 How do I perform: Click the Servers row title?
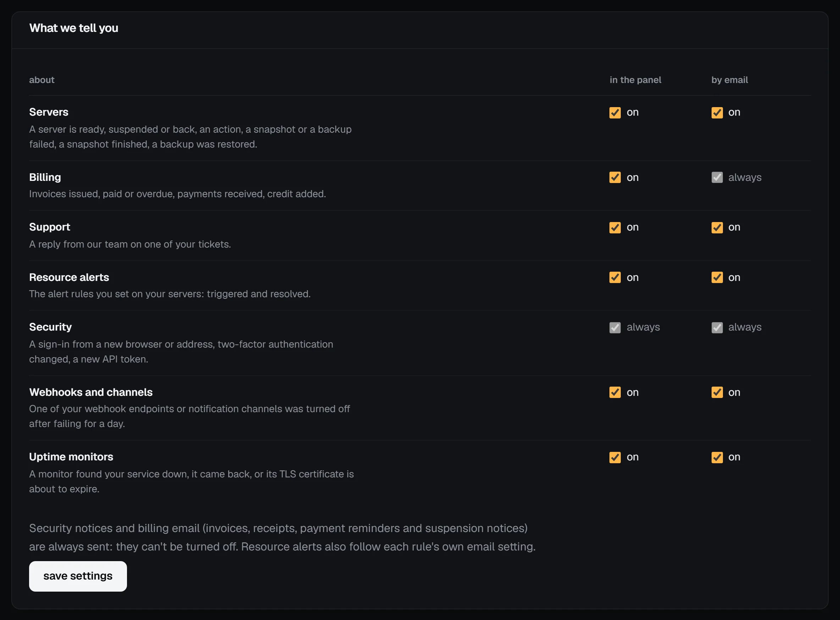click(x=49, y=112)
